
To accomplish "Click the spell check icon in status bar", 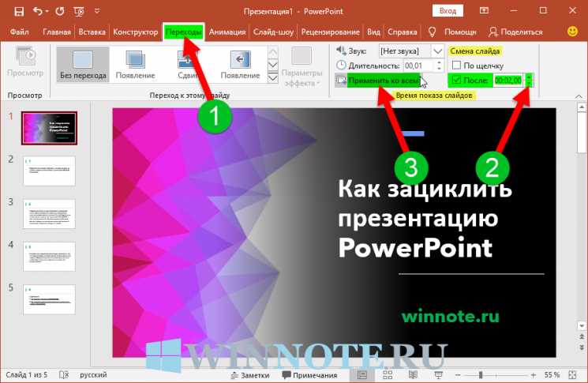I will pos(64,375).
